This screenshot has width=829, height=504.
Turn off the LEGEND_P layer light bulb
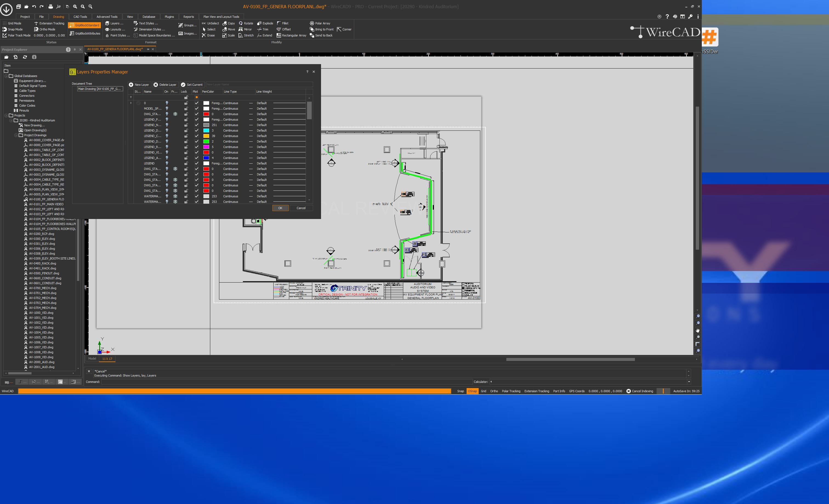tap(167, 119)
